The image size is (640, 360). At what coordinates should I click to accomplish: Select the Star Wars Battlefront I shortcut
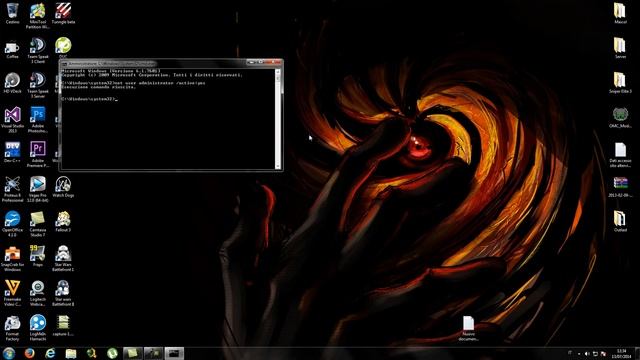click(63, 258)
